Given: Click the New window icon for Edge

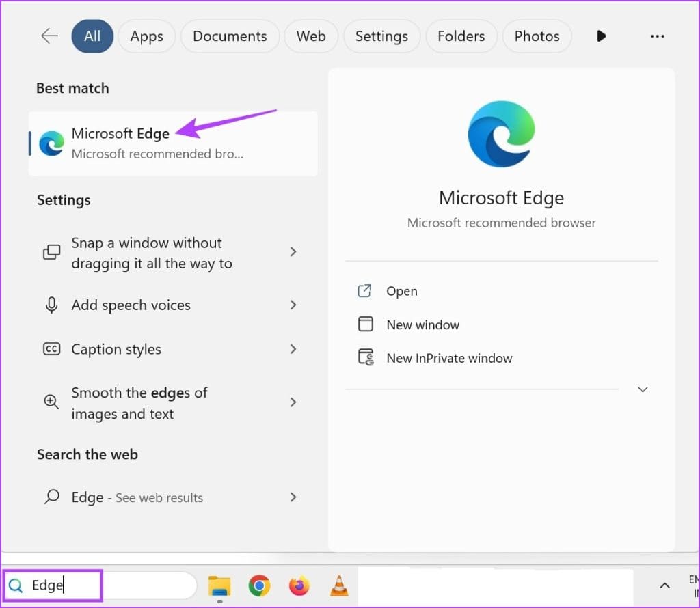Looking at the screenshot, I should (367, 323).
